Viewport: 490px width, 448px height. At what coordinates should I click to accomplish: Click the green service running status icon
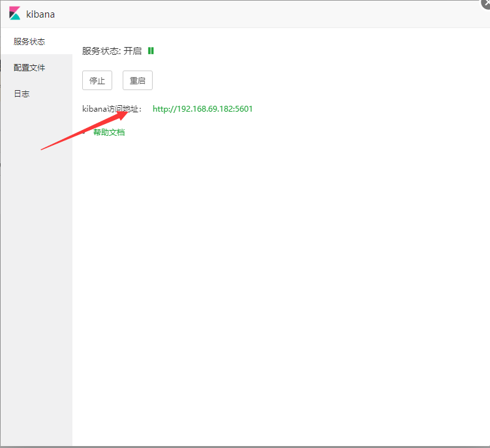(151, 51)
